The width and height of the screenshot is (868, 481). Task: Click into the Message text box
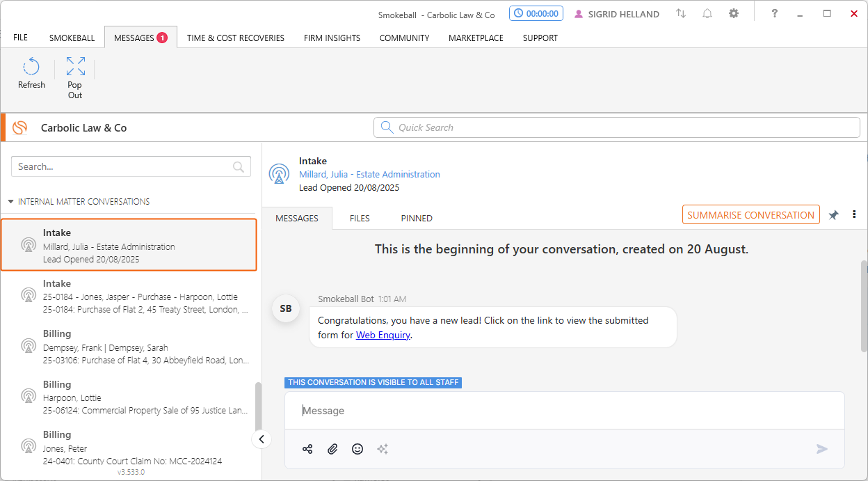(564, 411)
